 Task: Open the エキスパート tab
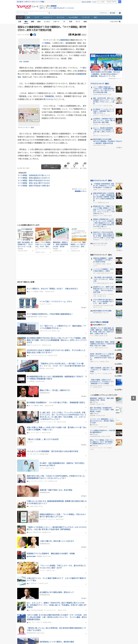point(48,17)
